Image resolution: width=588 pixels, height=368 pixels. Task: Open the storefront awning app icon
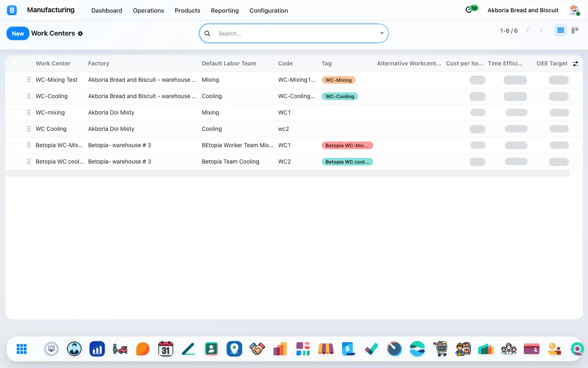point(326,349)
